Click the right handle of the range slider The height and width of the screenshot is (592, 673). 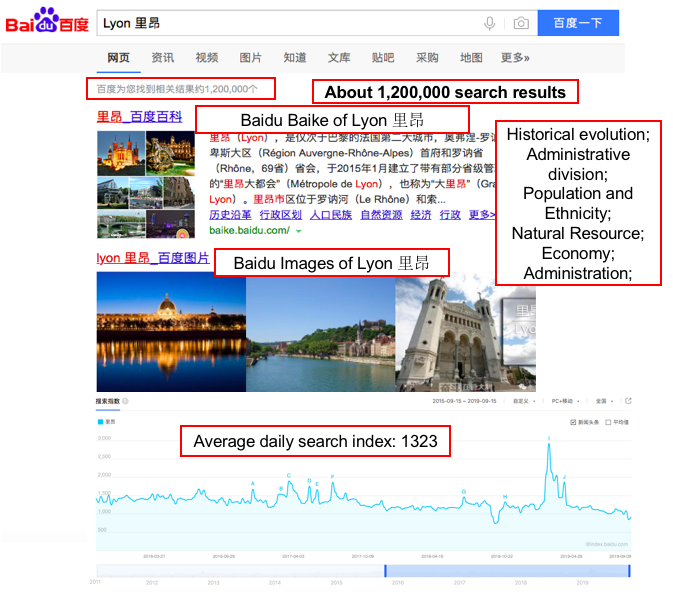[x=629, y=571]
